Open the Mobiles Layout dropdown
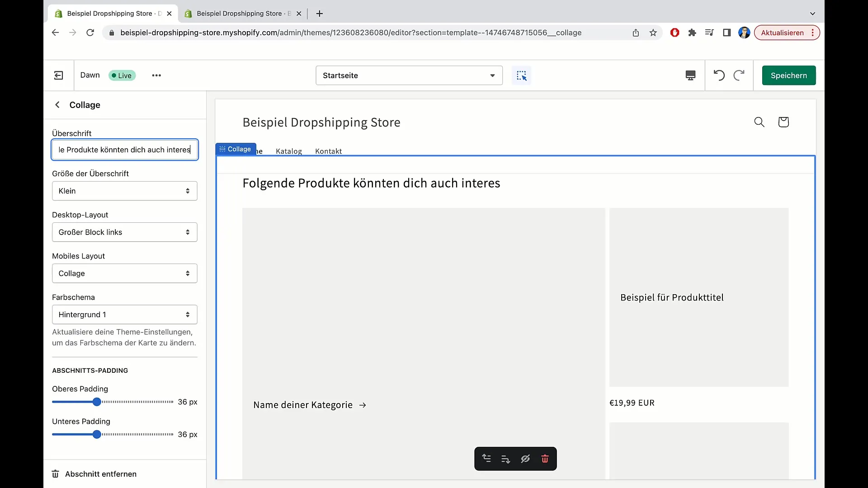The image size is (868, 488). tap(125, 273)
